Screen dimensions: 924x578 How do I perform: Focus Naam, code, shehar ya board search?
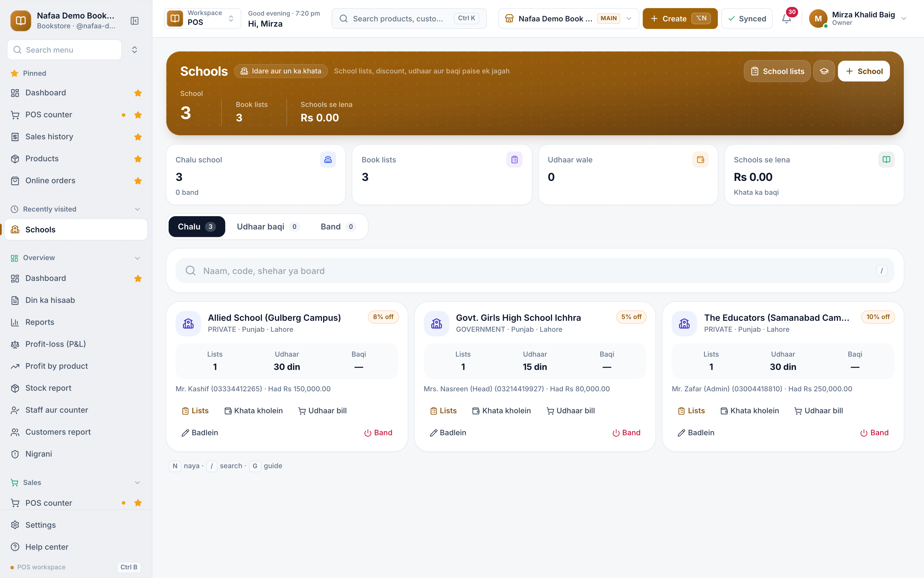point(534,271)
